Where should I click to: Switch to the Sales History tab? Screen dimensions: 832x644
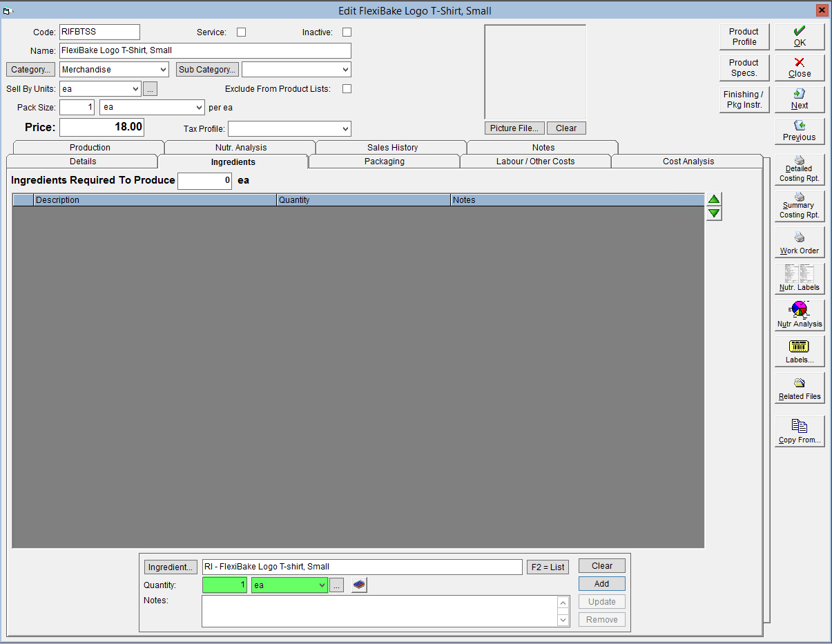click(x=392, y=148)
